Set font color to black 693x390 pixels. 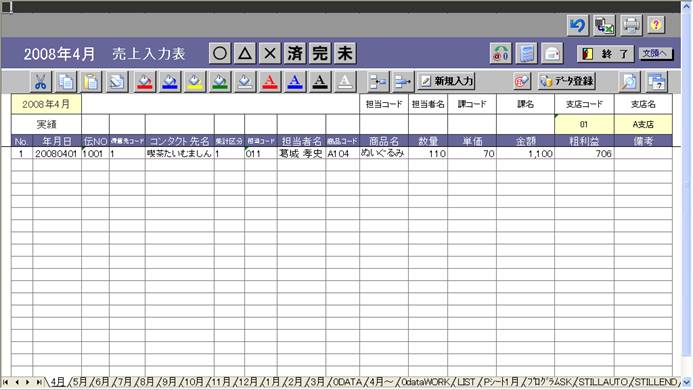pos(320,82)
